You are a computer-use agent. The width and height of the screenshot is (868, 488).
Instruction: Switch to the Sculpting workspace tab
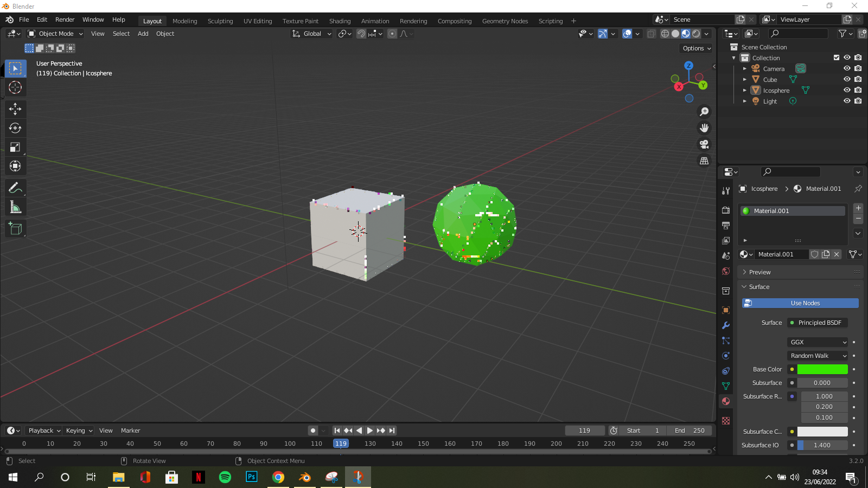220,21
